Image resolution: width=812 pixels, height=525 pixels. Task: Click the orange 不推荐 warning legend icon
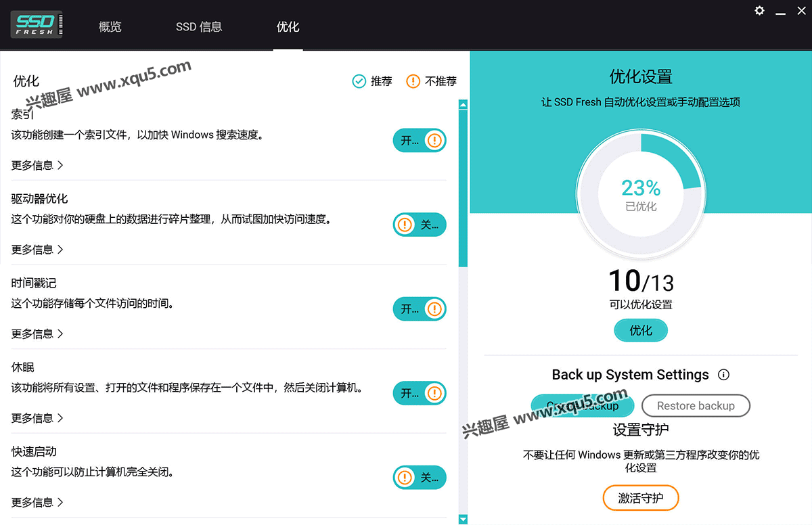[413, 81]
